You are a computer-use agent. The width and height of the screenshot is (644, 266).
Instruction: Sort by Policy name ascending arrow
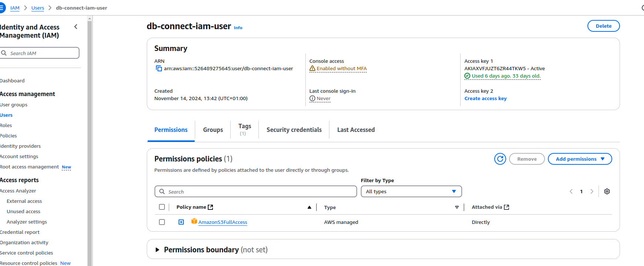coord(309,207)
